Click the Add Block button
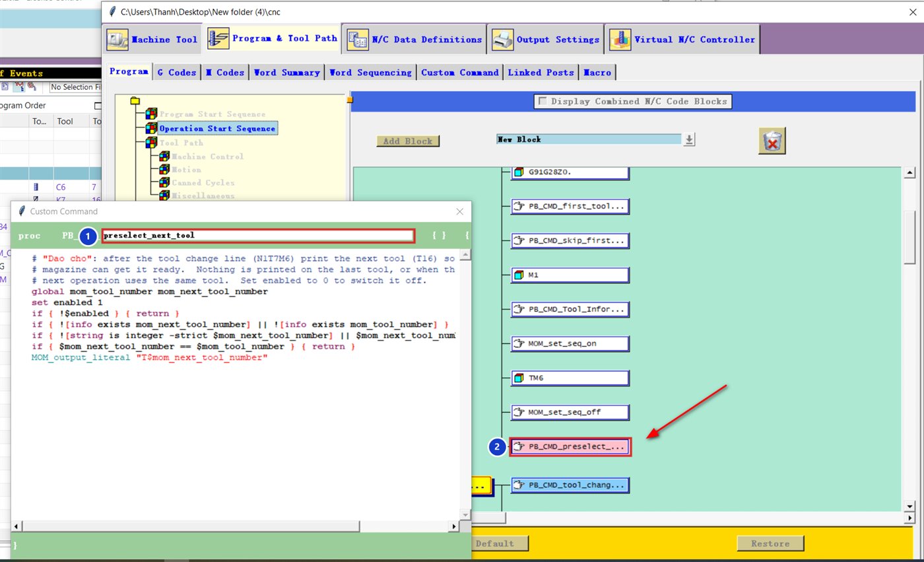Screen dimensions: 924x562 [x=408, y=141]
